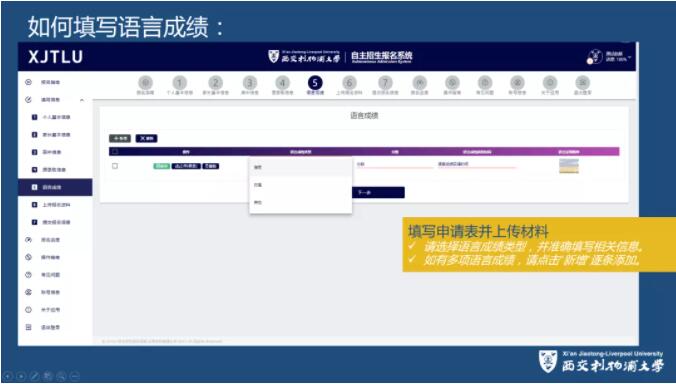
Task: Click the date field right of the score field
Action: [x=477, y=165]
